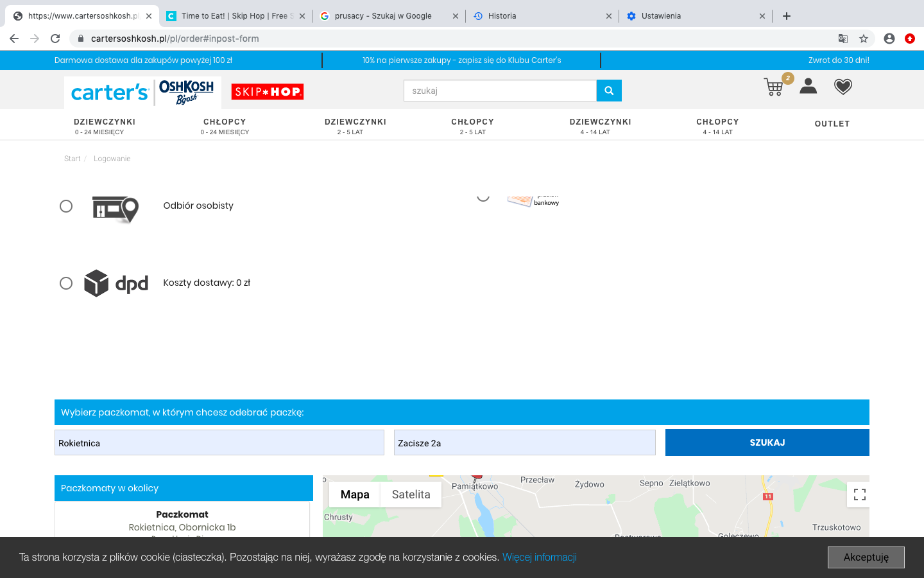Open the shopping cart icon
This screenshot has height=578, width=924.
pos(774,87)
